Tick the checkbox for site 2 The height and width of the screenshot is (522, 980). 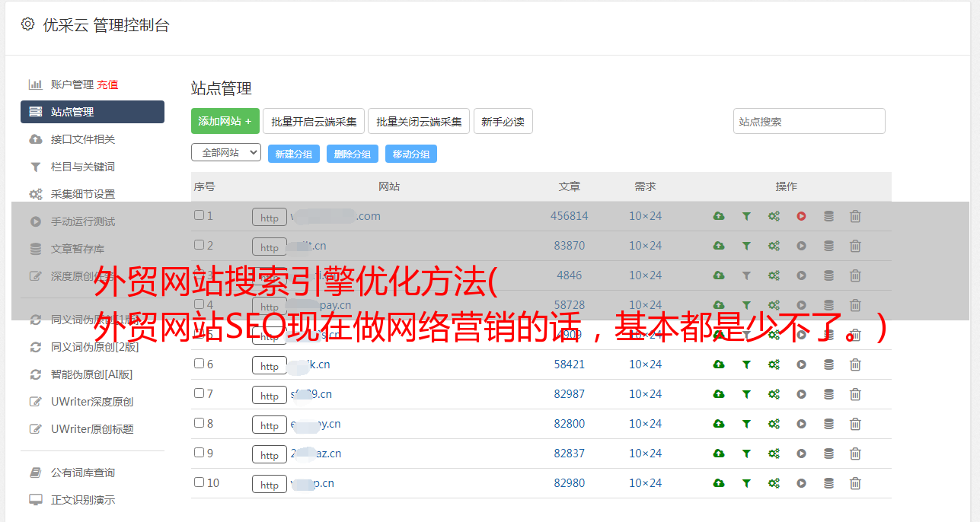point(199,245)
